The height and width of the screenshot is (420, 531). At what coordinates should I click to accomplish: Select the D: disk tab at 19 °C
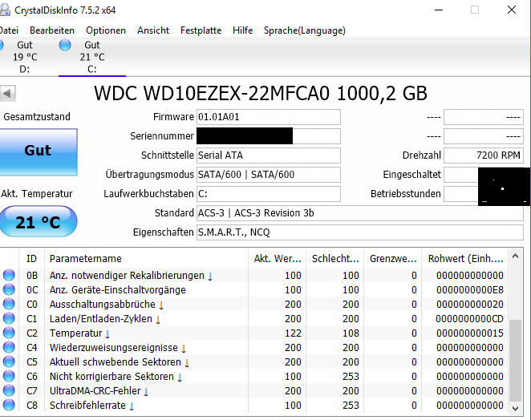point(24,57)
